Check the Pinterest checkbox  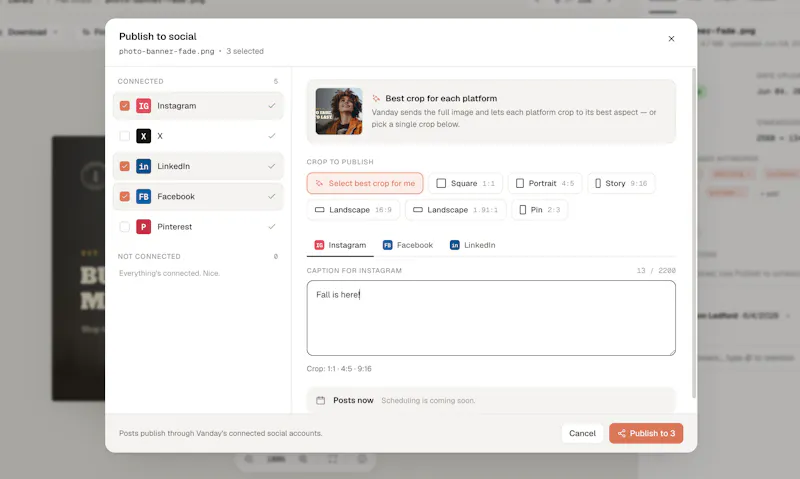(x=124, y=226)
